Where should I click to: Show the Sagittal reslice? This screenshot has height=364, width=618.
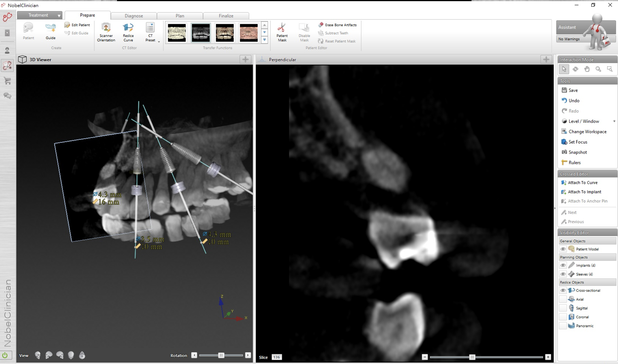click(563, 308)
